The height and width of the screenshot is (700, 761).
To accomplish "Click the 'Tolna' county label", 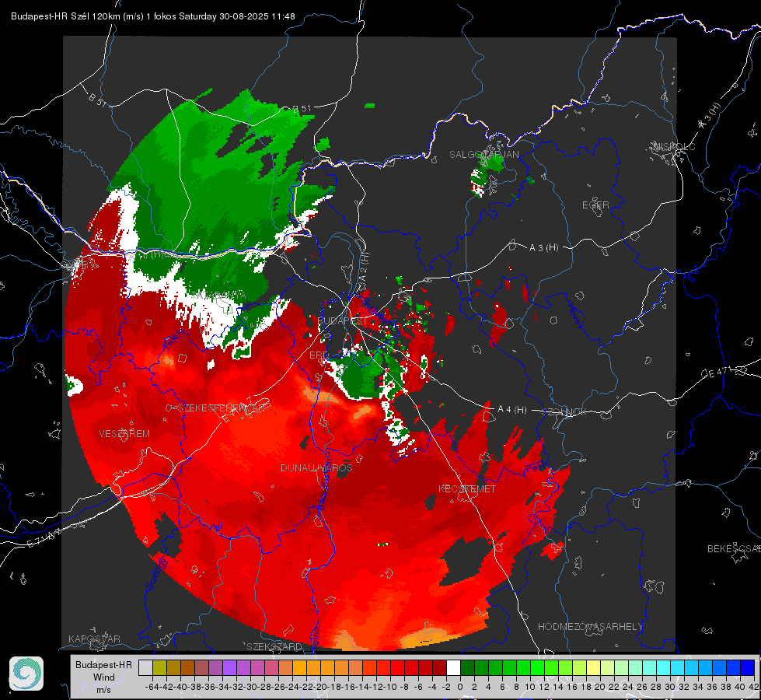I will pyautogui.click(x=315, y=637).
